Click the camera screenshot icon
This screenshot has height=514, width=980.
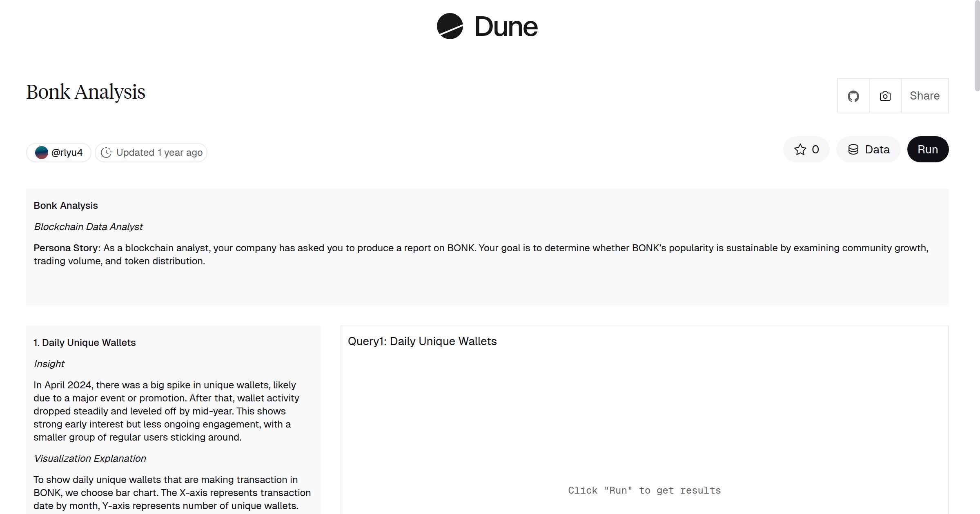[884, 95]
